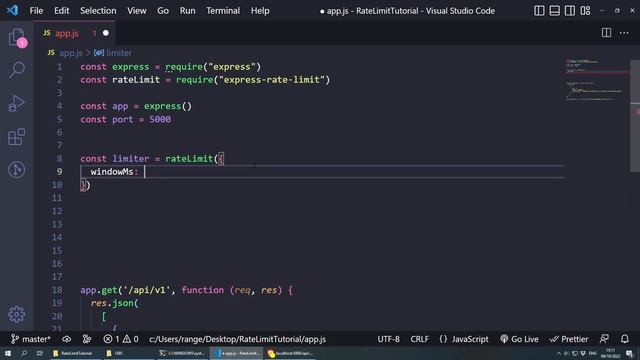Click the Synchronize Changes cloud icon
Viewport: 640px width, 360px height.
coord(67,339)
